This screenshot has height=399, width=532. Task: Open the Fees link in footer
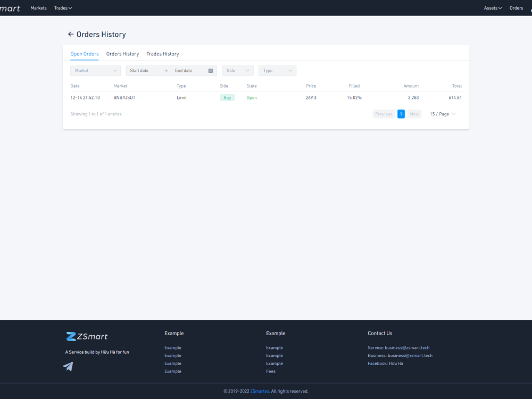tap(271, 371)
